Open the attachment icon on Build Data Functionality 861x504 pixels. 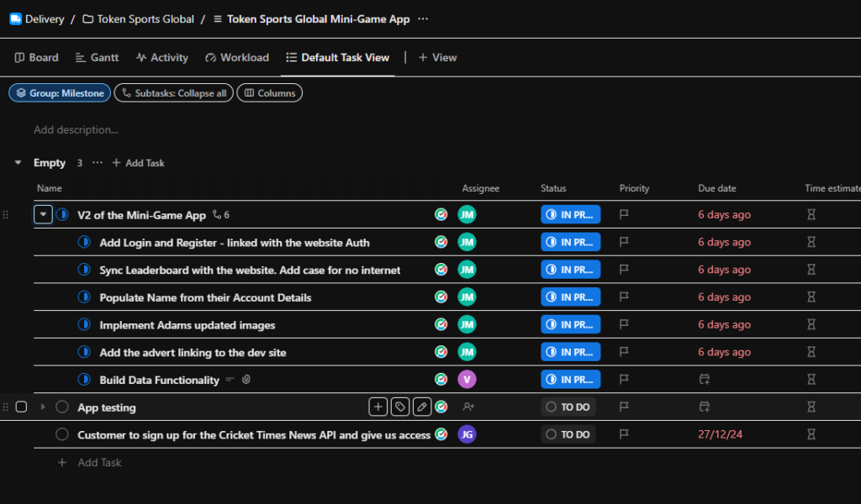pyautogui.click(x=246, y=381)
